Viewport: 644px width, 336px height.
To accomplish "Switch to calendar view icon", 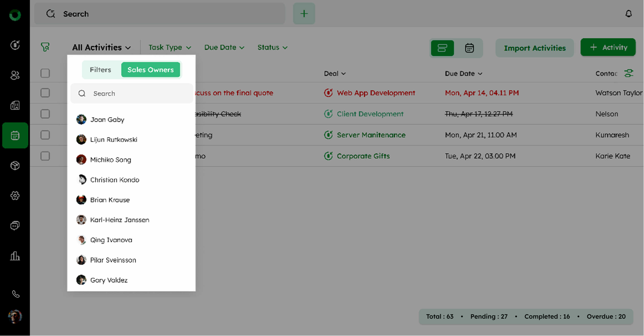I will (469, 48).
